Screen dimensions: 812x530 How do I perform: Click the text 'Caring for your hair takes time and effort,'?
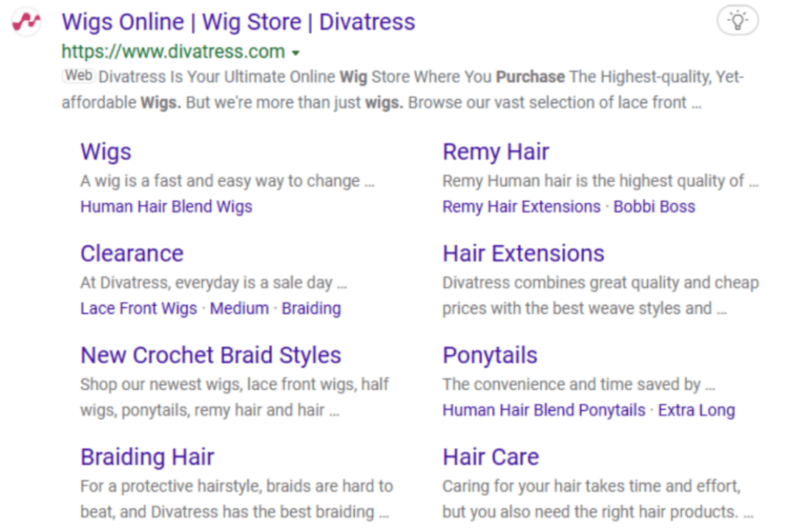click(x=591, y=487)
